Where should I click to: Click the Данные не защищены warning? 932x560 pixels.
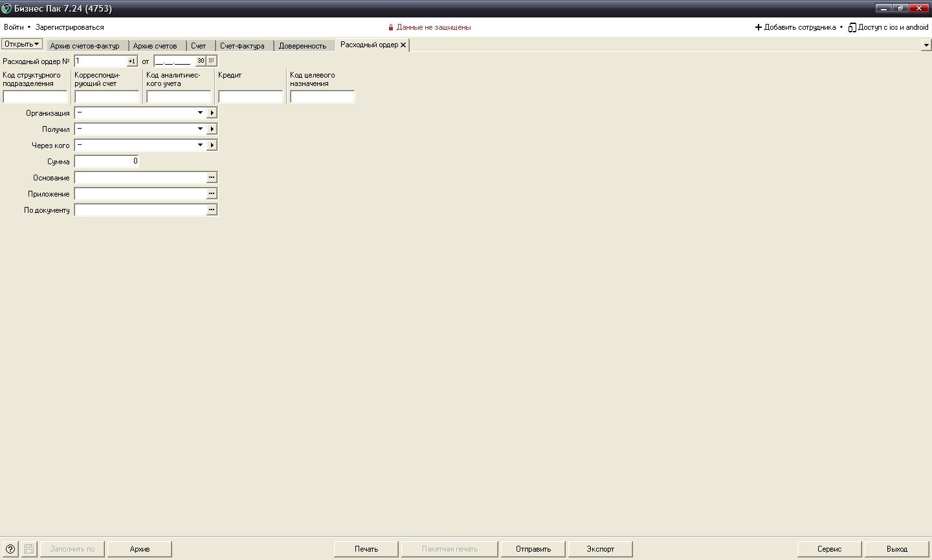(430, 27)
